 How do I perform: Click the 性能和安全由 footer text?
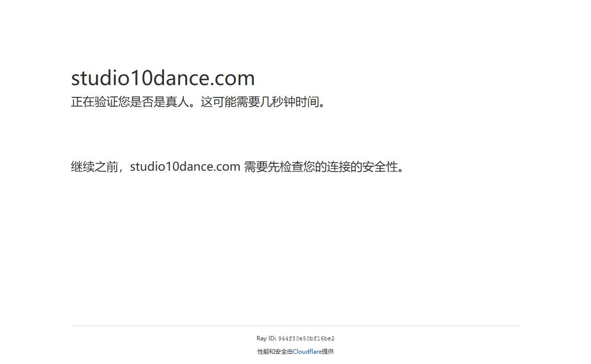click(x=275, y=352)
